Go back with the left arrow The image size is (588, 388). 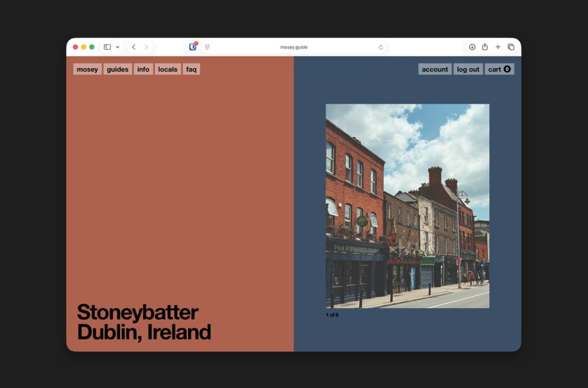click(x=133, y=47)
